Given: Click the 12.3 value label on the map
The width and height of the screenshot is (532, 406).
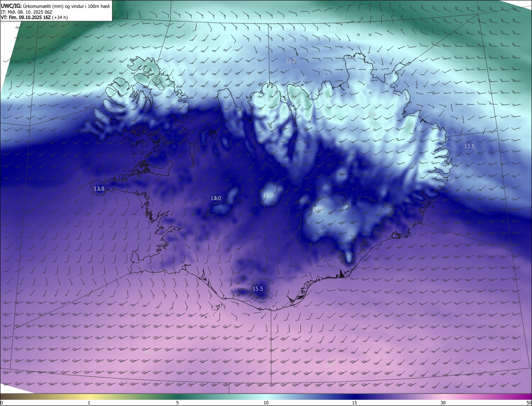Looking at the screenshot, I should pyautogui.click(x=291, y=61).
